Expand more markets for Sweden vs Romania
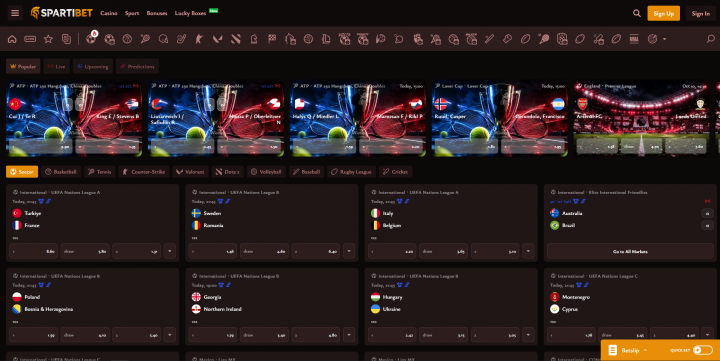 tap(349, 251)
